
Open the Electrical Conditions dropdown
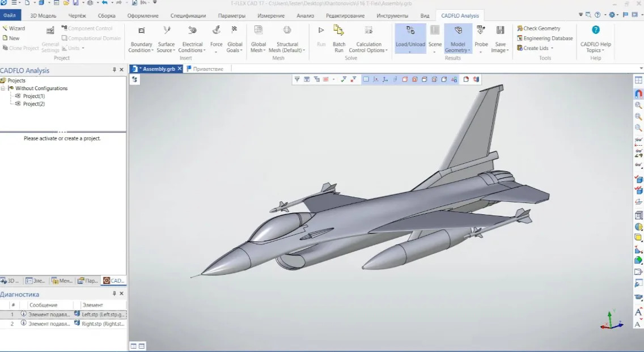pos(192,40)
